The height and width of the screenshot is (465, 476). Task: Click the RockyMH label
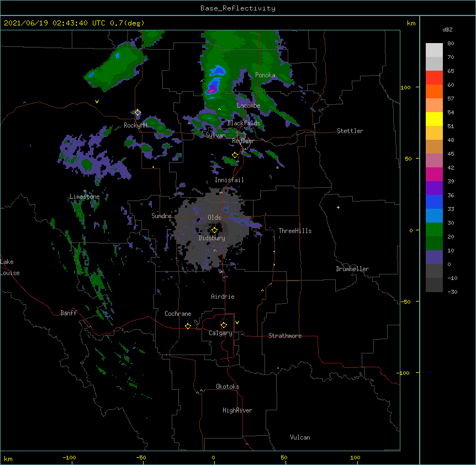pos(135,125)
